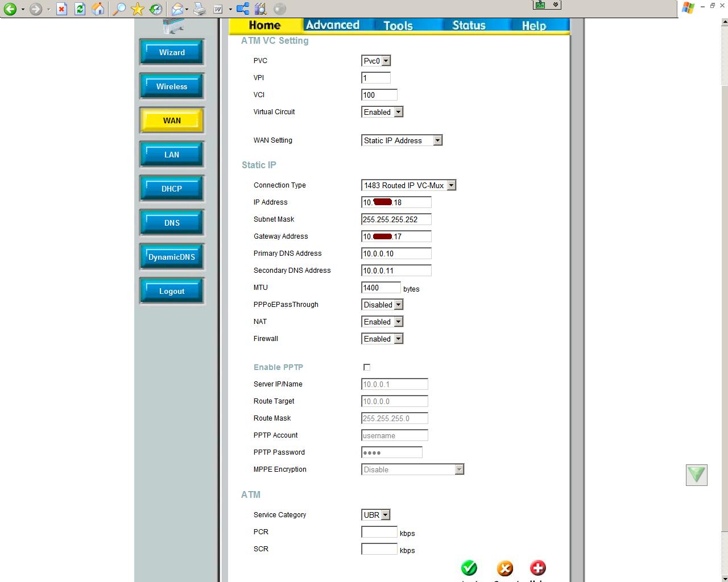The image size is (728, 582).
Task: Click the Subnet Mask field
Action: pos(396,219)
